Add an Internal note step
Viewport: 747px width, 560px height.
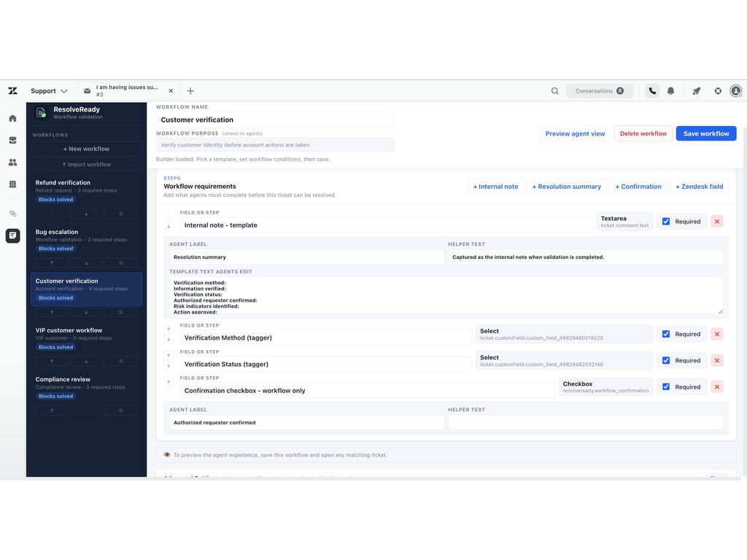[x=495, y=187]
